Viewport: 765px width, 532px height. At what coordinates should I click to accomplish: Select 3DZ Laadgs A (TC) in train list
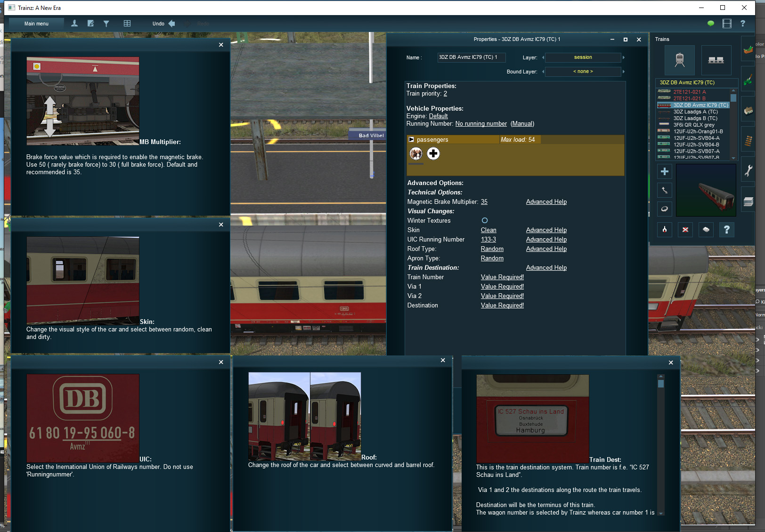[x=695, y=112]
